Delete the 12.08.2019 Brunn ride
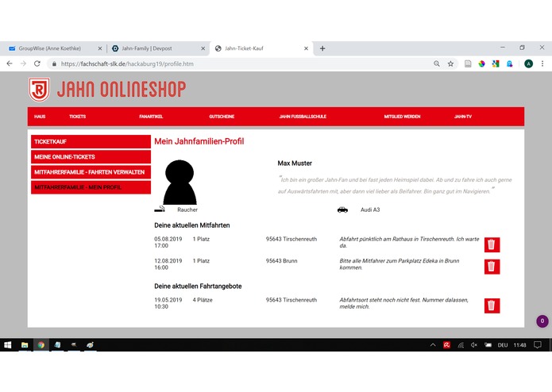Image resolution: width=552 pixels, height=392 pixels. 492,267
